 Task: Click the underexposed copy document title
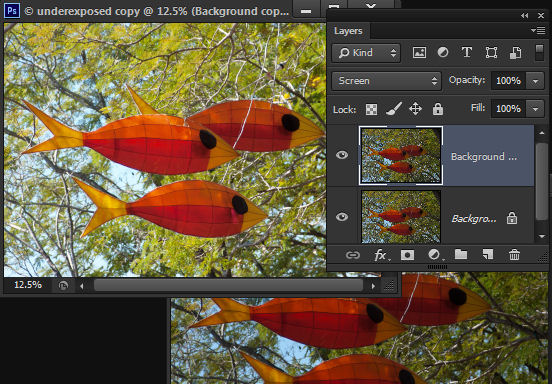coord(158,11)
